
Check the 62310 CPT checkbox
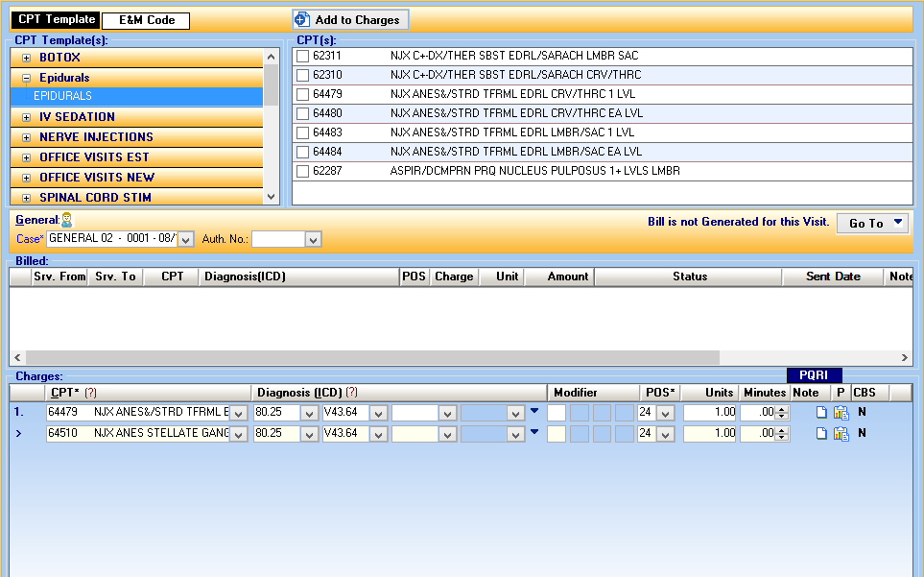[302, 76]
